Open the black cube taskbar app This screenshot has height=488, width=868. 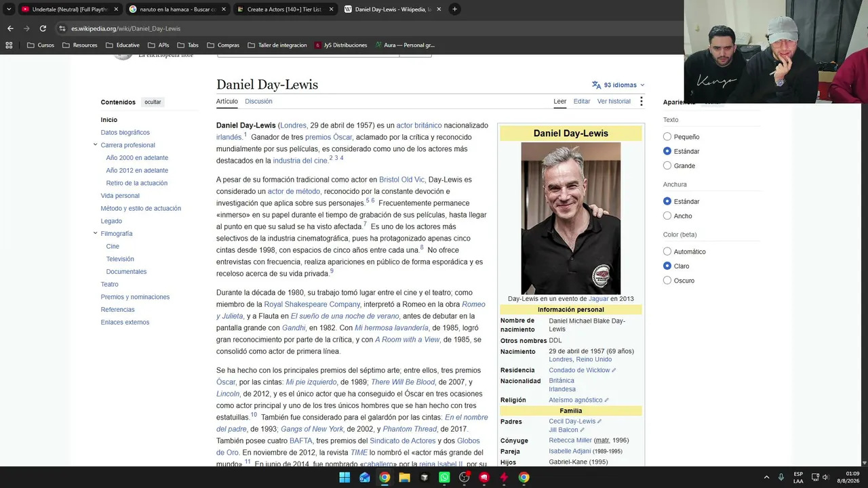pyautogui.click(x=425, y=477)
